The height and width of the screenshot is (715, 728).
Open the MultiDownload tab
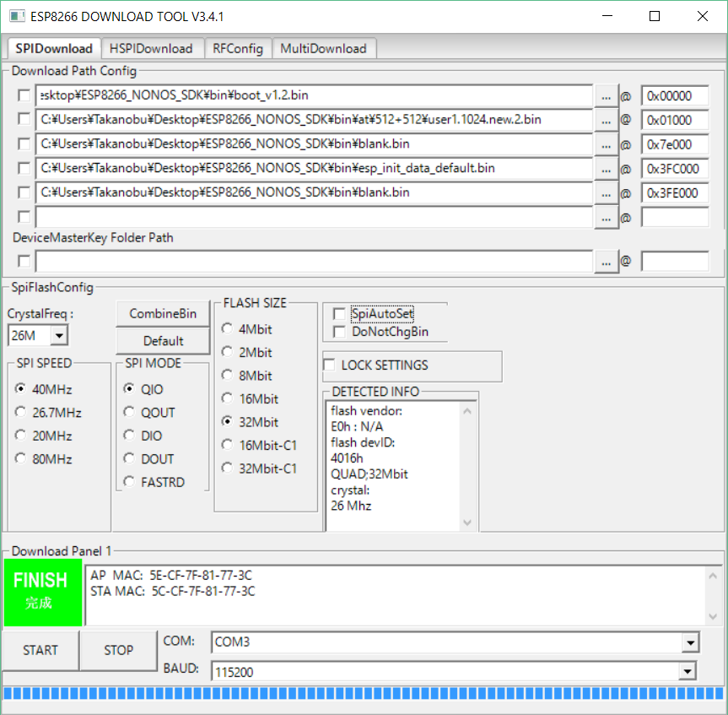[x=324, y=49]
